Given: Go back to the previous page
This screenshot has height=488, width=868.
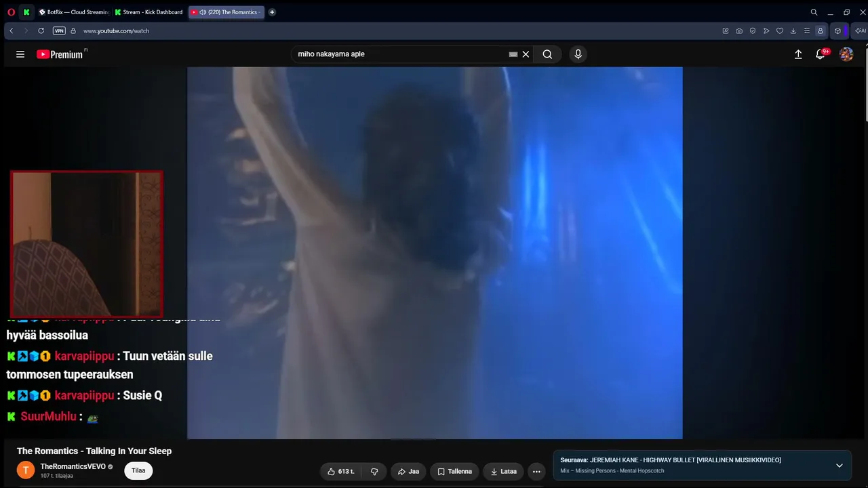Looking at the screenshot, I should pyautogui.click(x=12, y=30).
